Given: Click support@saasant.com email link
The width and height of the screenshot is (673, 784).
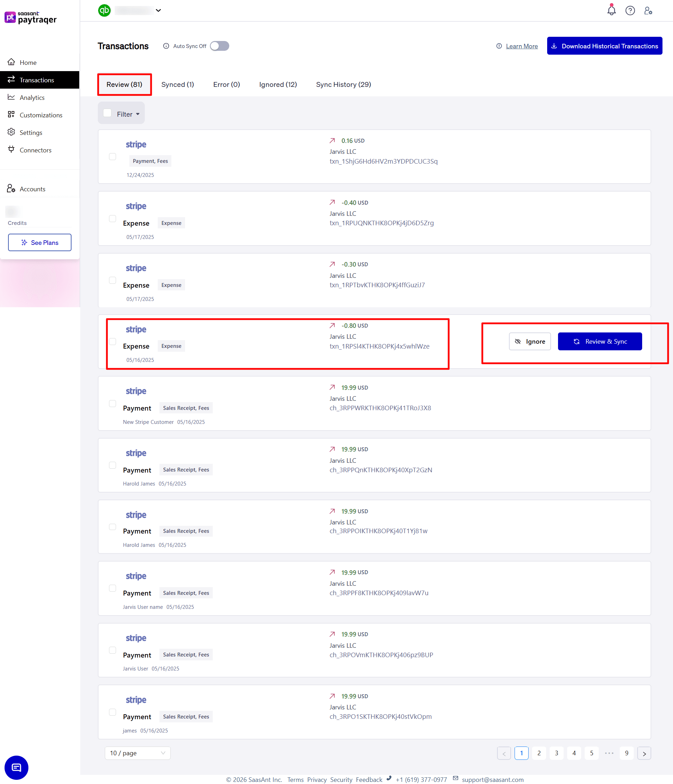Looking at the screenshot, I should [x=492, y=779].
